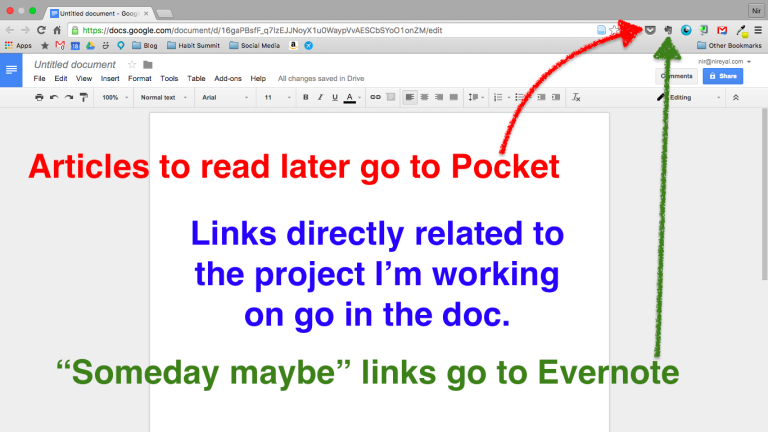Screen dimensions: 768x432
Task: Collapse the menus with double chevron
Action: pos(736,97)
